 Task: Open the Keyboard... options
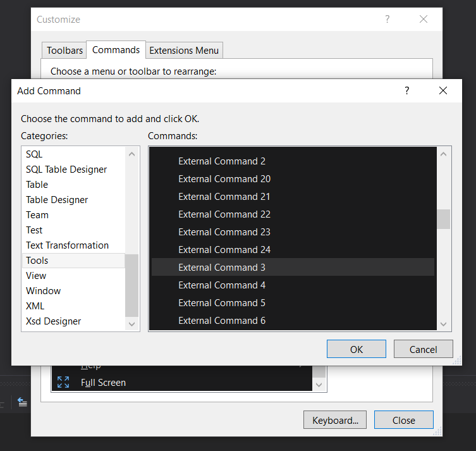tap(335, 420)
